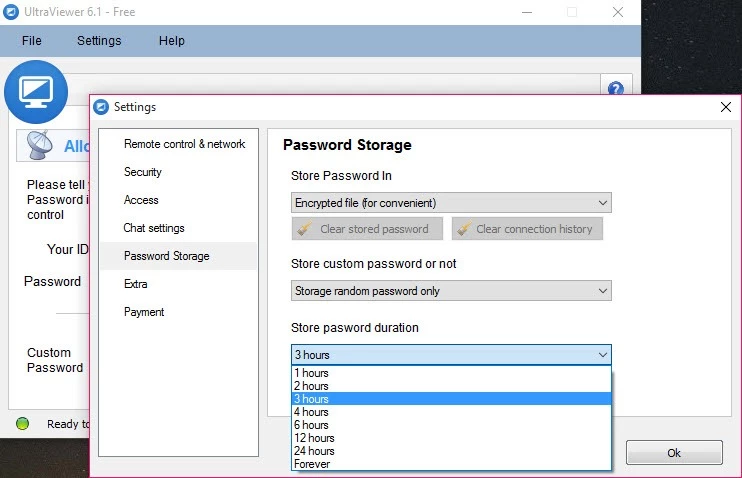Switch to Security settings section
The image size is (742, 478).
pyautogui.click(x=143, y=172)
